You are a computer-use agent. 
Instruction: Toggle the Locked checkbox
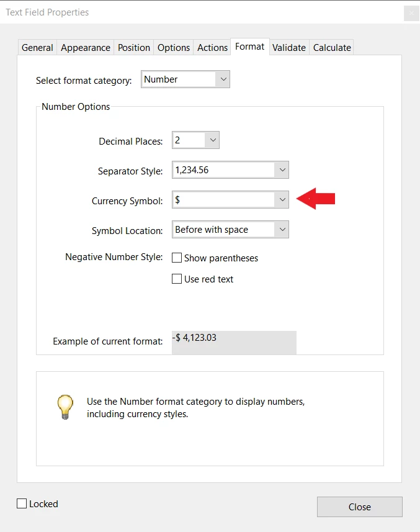[22, 503]
